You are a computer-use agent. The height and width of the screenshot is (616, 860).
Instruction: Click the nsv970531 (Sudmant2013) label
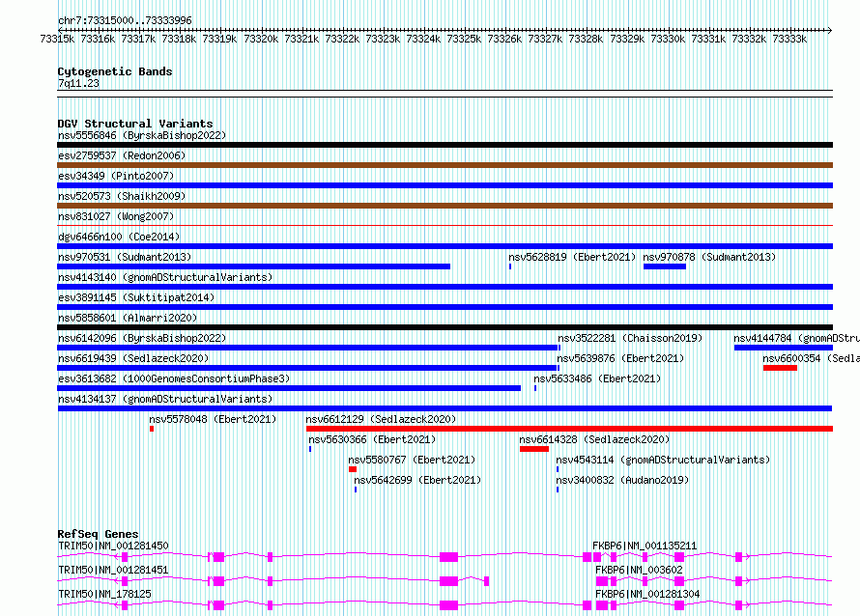(x=125, y=257)
